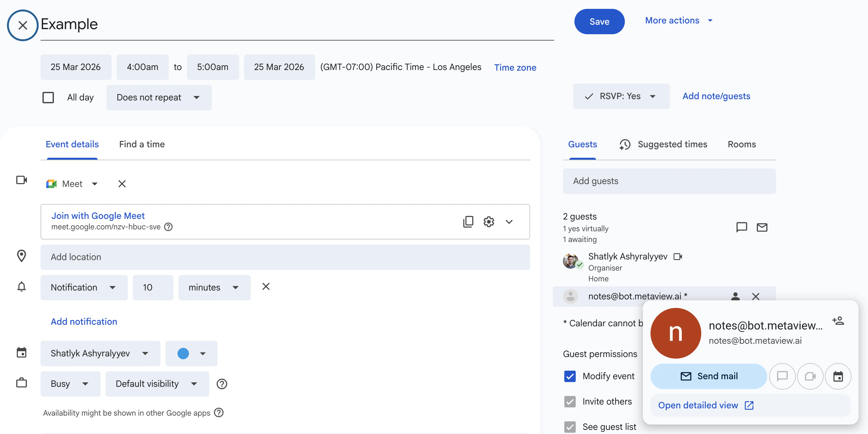The width and height of the screenshot is (868, 434).
Task: Enable the All day option
Action: (48, 97)
